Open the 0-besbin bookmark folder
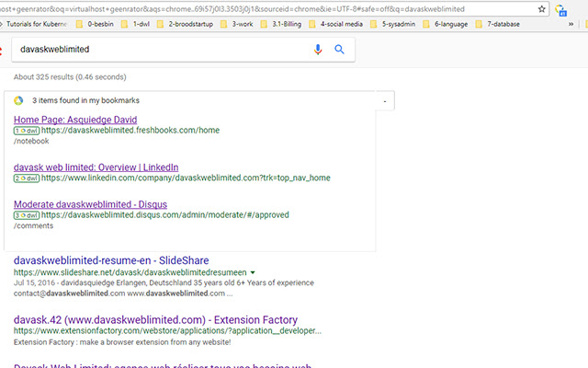 point(95,24)
